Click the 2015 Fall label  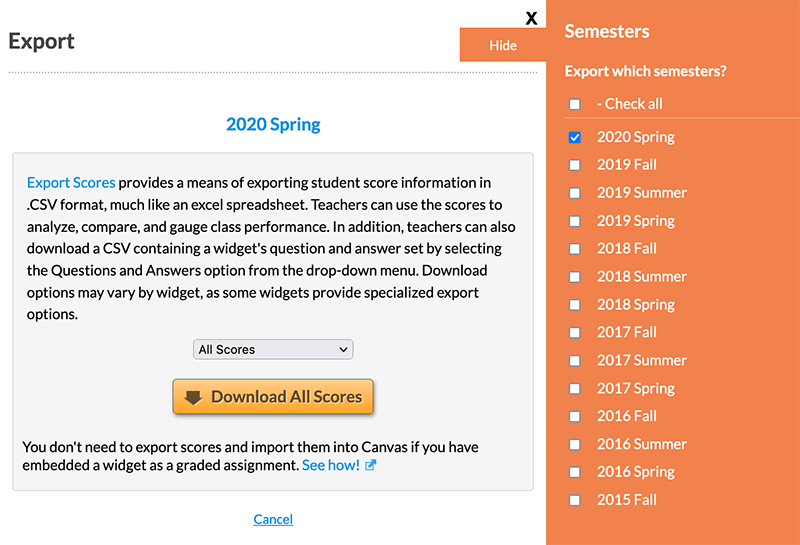627,500
